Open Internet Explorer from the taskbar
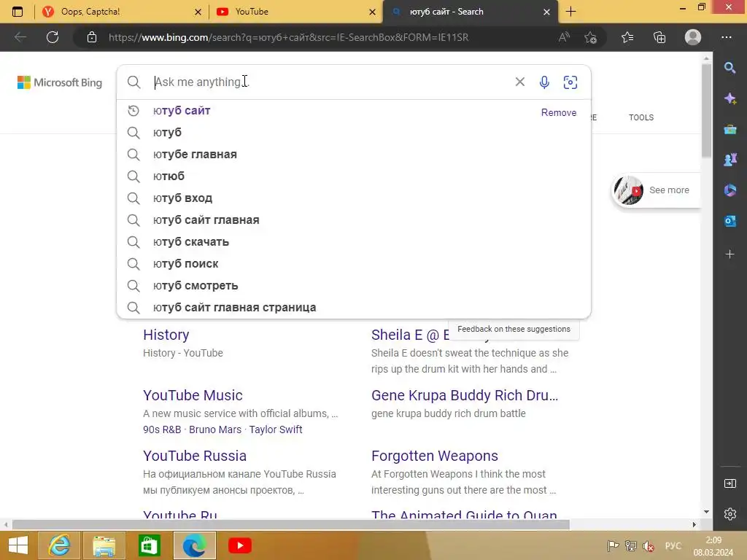747x560 pixels. tap(59, 545)
